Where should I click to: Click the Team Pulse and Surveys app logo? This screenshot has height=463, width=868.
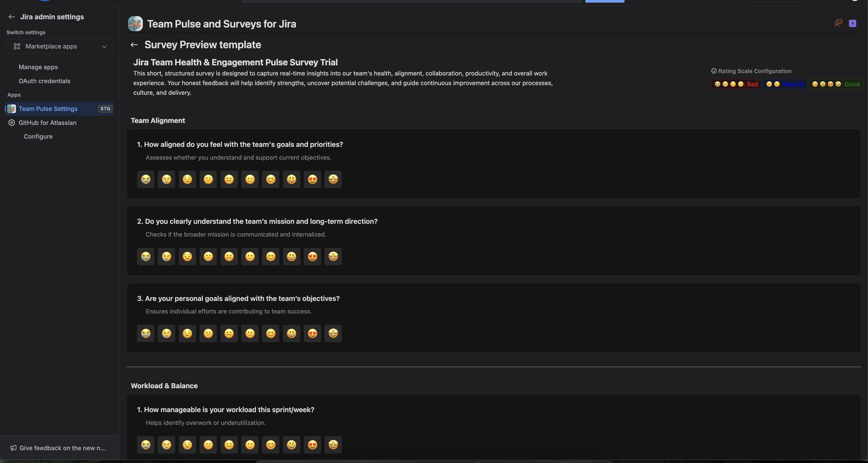pos(135,24)
